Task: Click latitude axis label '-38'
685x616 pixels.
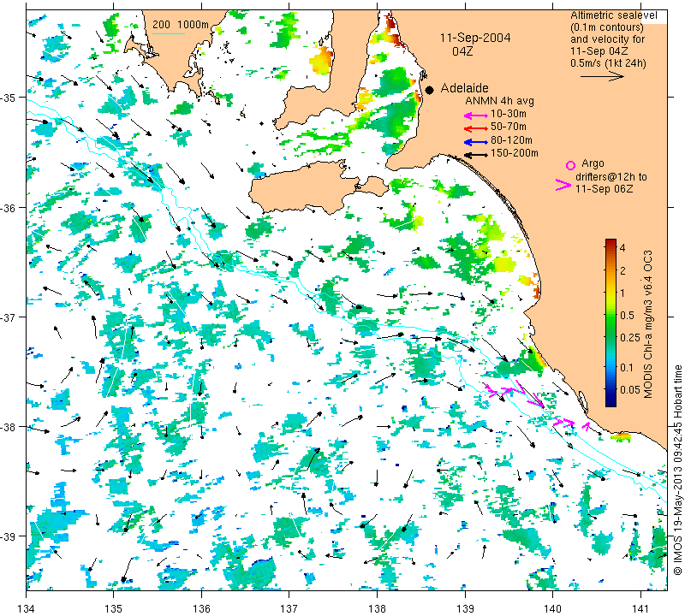Action: tap(7, 427)
